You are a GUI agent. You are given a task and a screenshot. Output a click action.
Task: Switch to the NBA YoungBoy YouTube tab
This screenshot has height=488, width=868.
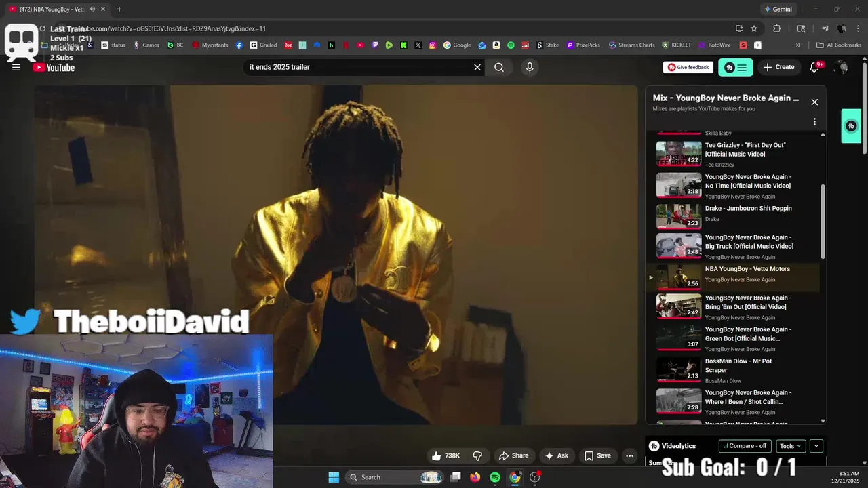point(57,9)
